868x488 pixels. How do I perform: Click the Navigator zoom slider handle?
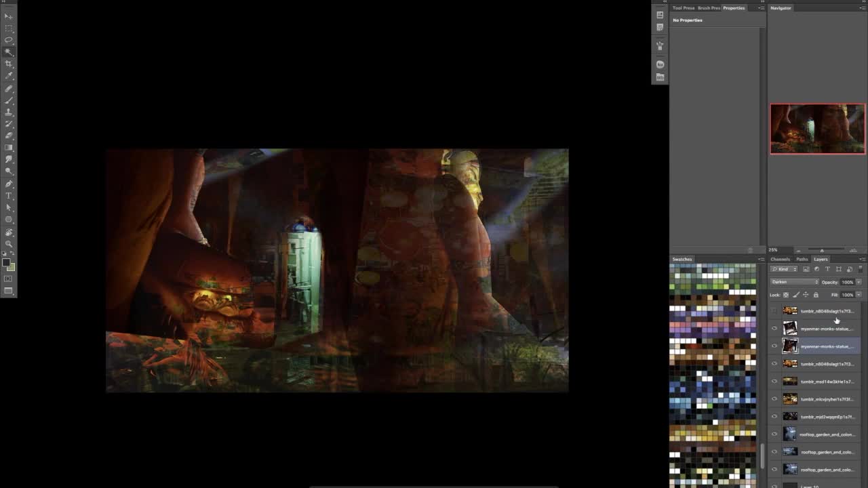click(822, 250)
